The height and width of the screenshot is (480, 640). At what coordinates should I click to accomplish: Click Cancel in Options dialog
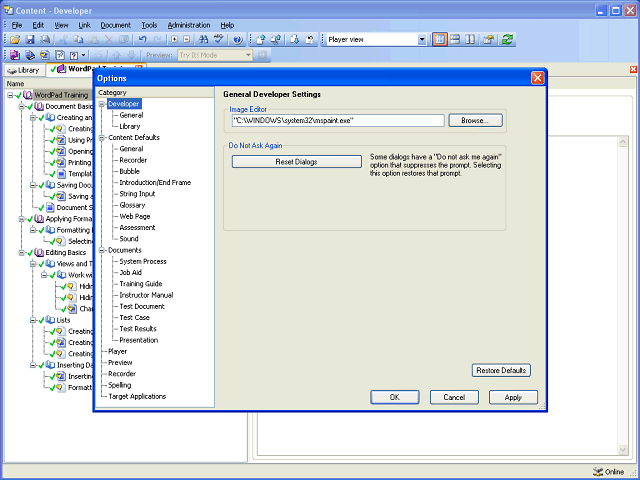pyautogui.click(x=454, y=397)
